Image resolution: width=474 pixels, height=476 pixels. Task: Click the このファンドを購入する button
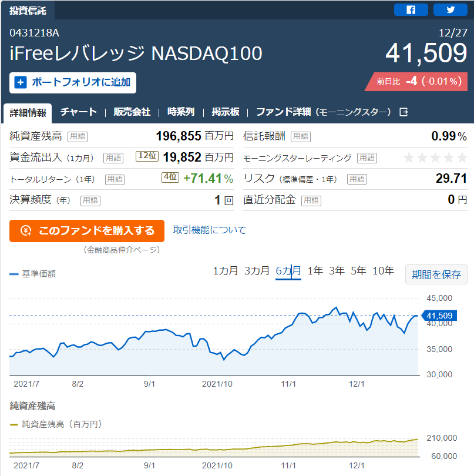(87, 231)
